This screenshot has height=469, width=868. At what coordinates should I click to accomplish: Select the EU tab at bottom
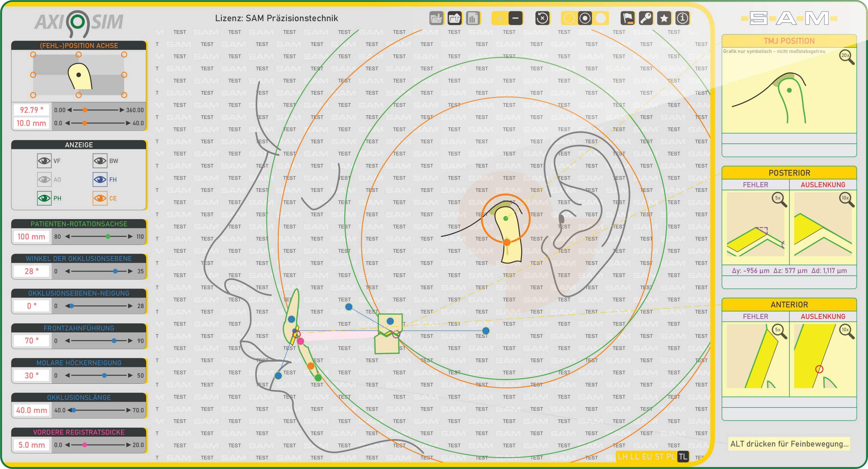(x=647, y=456)
